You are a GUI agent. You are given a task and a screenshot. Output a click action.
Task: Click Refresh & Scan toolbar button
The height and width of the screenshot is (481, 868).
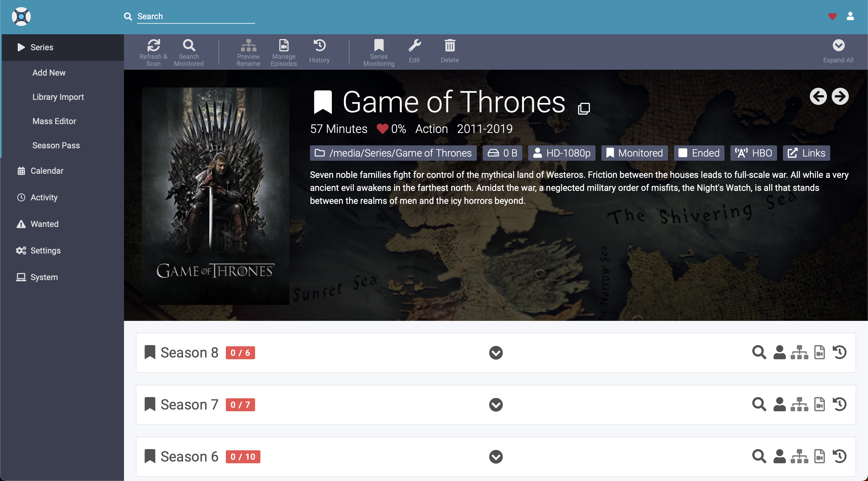point(153,52)
